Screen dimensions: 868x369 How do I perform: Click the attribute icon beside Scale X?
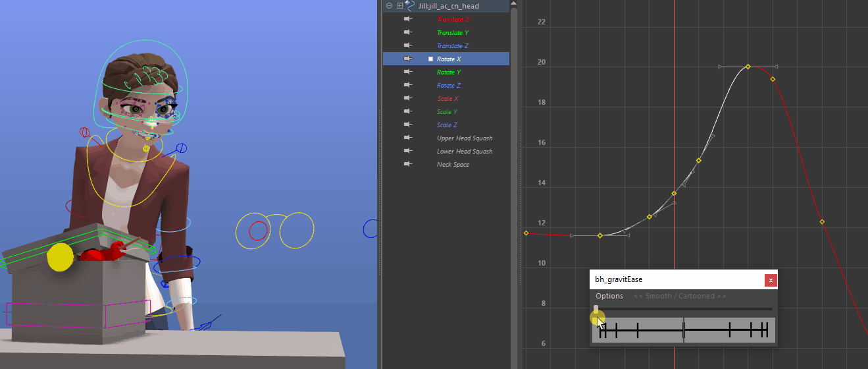(408, 98)
